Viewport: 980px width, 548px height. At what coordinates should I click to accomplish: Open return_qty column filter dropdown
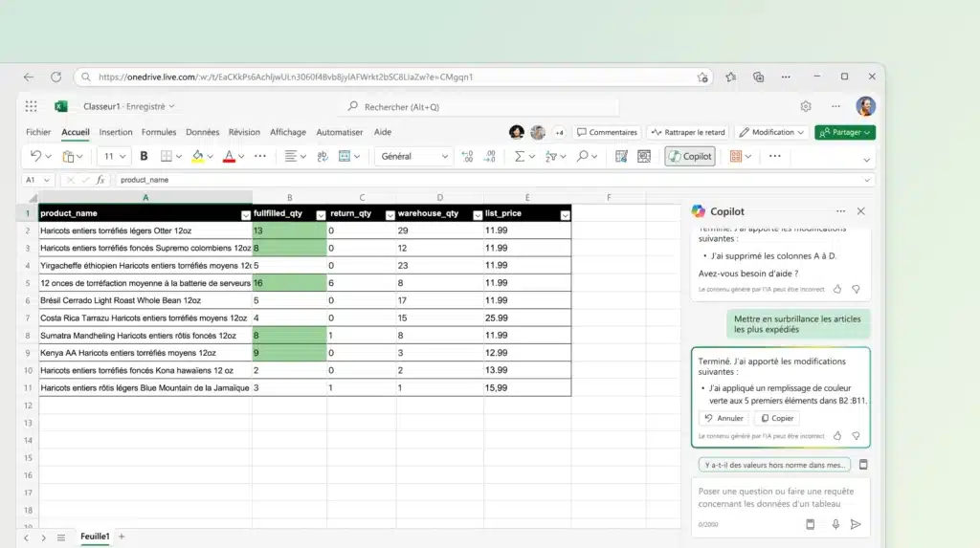(x=390, y=215)
